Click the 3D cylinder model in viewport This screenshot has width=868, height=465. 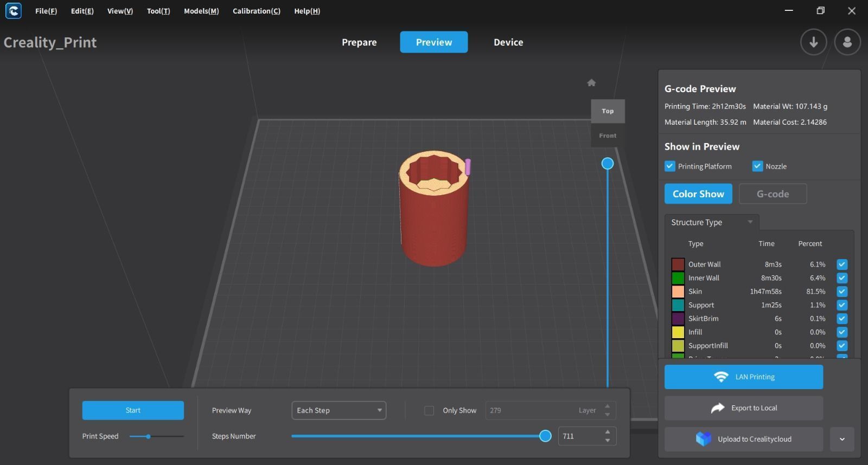point(433,209)
